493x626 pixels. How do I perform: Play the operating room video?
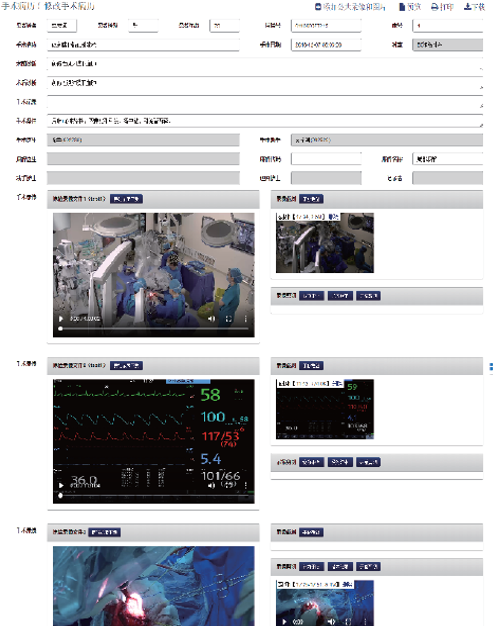click(x=61, y=319)
